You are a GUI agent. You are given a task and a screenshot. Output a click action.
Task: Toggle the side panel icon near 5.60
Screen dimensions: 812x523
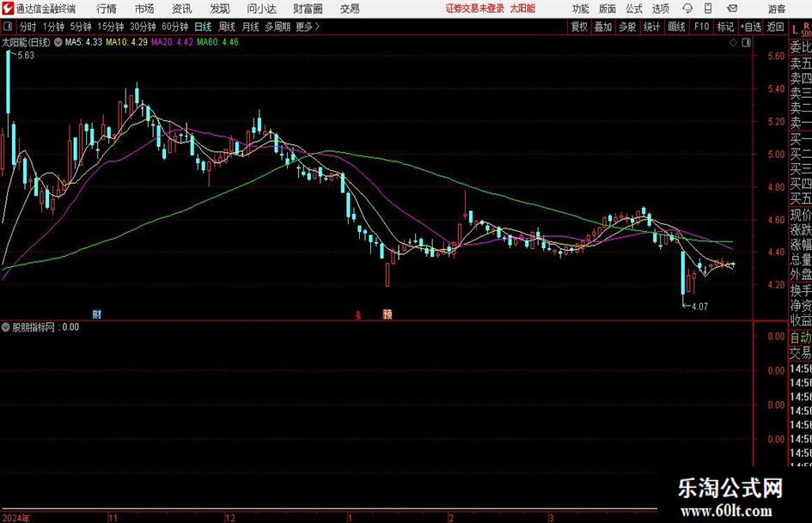click(x=746, y=42)
